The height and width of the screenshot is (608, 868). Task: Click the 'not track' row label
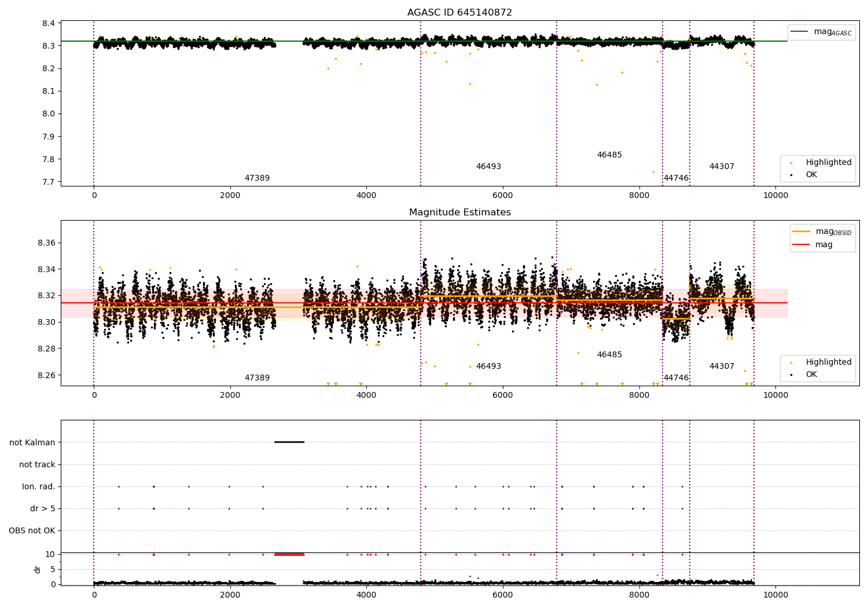[x=37, y=464]
